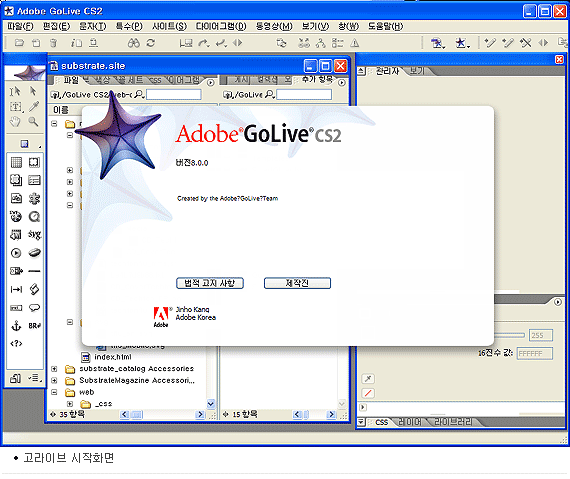Screen dimensions: 570x479
Task: Click the slider next to 255 field
Action: tap(509, 335)
